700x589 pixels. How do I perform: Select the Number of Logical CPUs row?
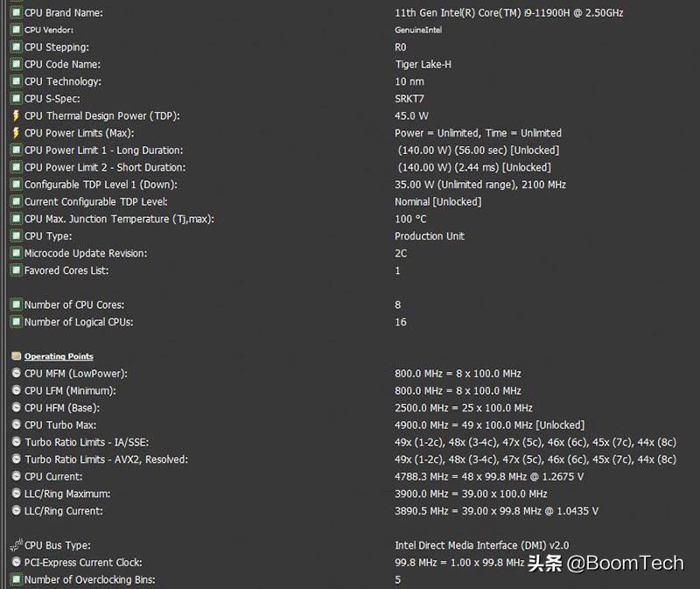tap(79, 322)
